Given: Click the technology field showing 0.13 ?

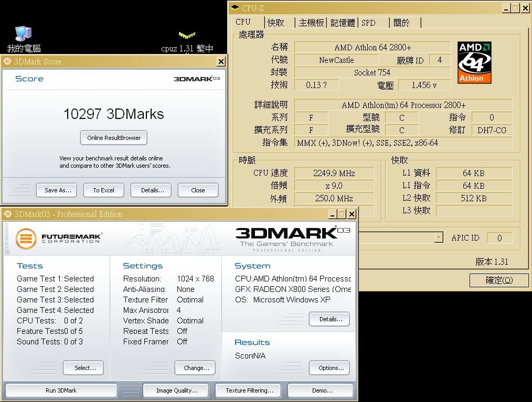Looking at the screenshot, I should 316,85.
